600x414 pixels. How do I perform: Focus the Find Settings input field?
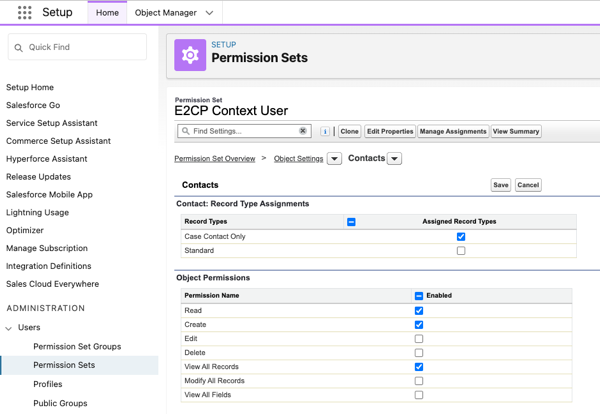(244, 131)
